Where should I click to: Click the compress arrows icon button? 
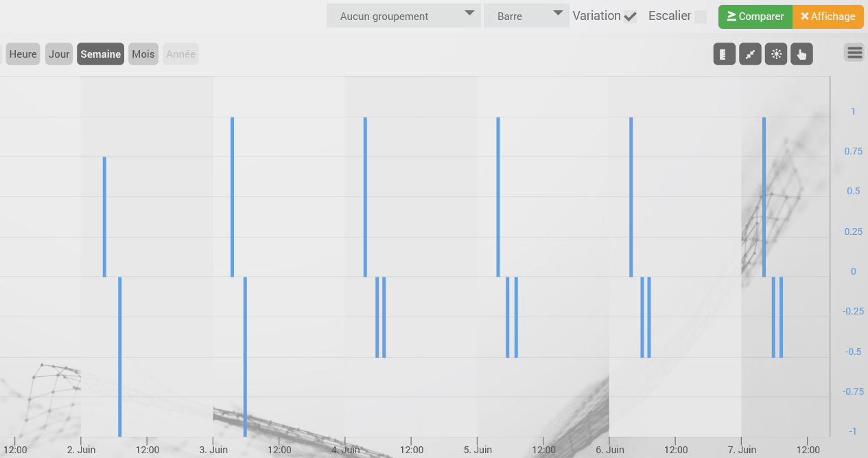tap(750, 54)
